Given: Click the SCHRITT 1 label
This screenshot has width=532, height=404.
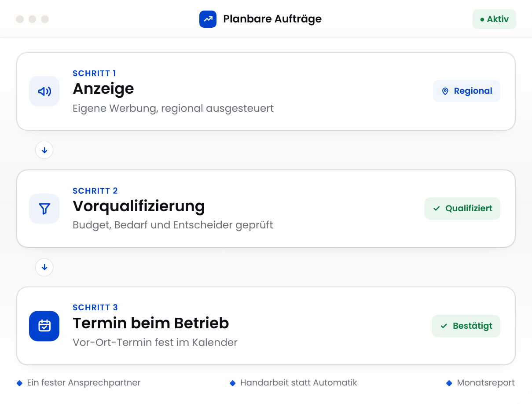Looking at the screenshot, I should [x=94, y=73].
